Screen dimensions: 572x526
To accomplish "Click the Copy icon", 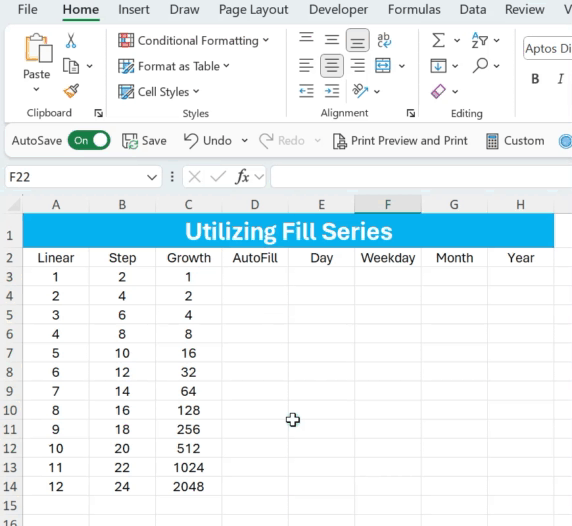I will tap(71, 66).
